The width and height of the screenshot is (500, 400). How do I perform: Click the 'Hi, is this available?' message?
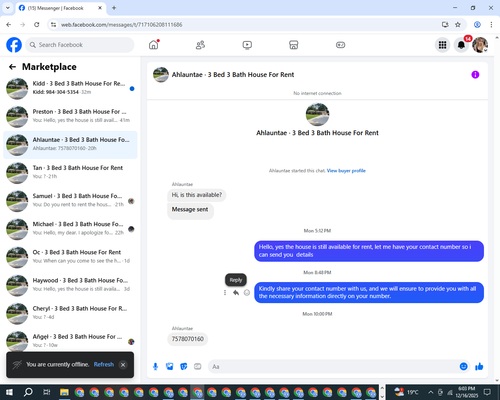click(197, 195)
